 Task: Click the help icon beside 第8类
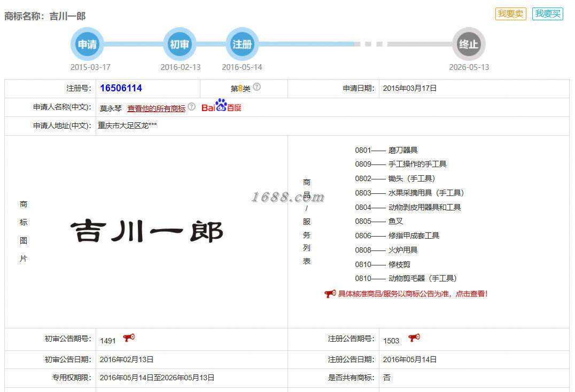257,87
